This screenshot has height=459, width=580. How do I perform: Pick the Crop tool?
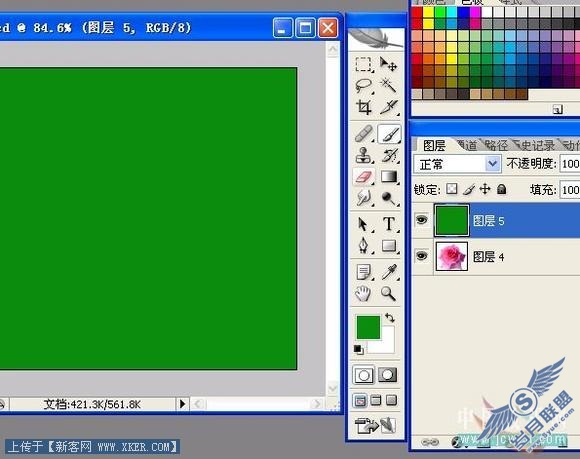[364, 107]
